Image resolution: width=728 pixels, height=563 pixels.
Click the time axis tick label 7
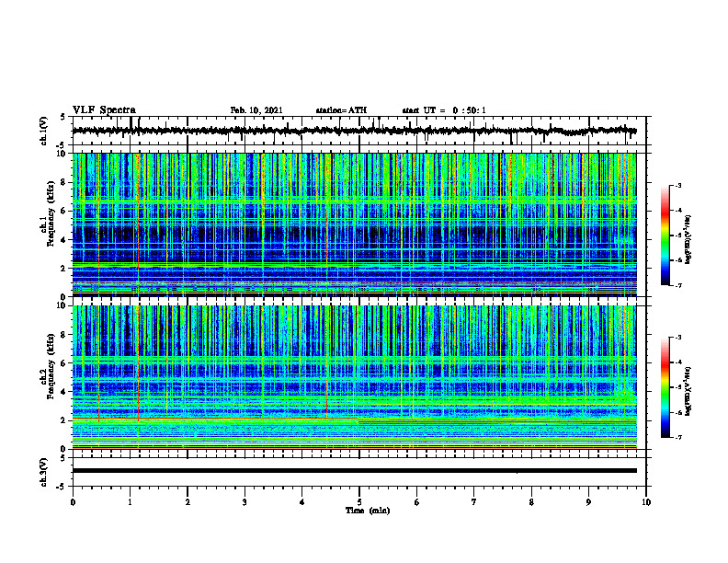(474, 502)
